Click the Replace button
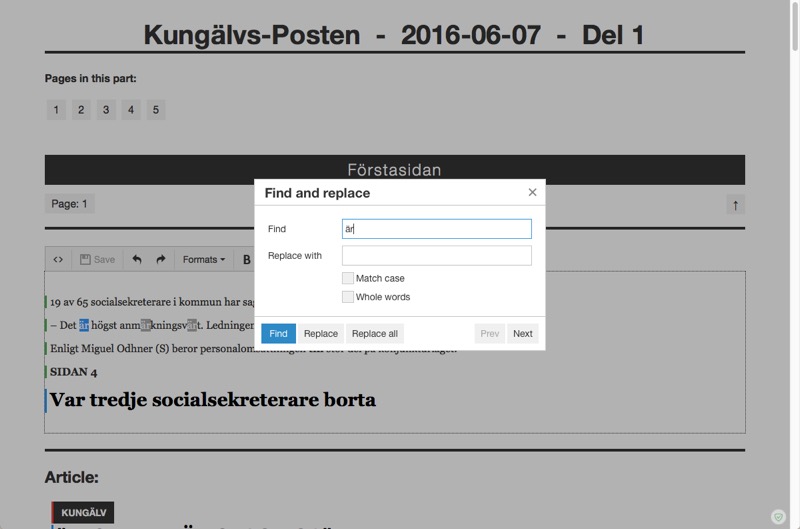The width and height of the screenshot is (800, 529). pos(320,334)
